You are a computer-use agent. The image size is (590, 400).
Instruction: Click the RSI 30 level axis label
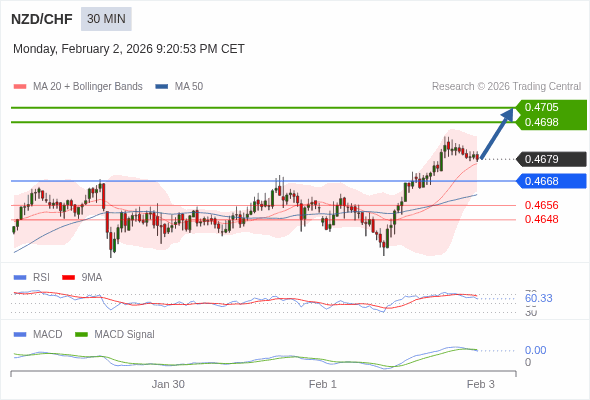pyautogui.click(x=531, y=312)
